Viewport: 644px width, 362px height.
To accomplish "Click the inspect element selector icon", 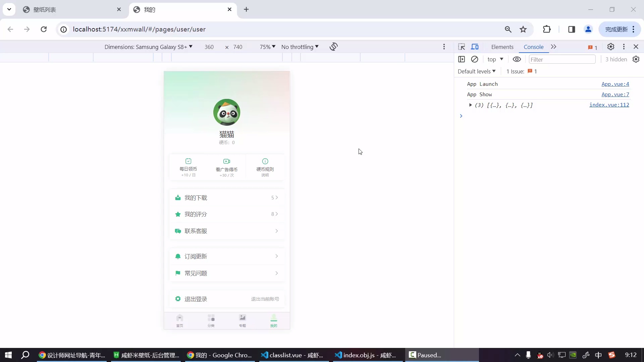I will [x=462, y=47].
